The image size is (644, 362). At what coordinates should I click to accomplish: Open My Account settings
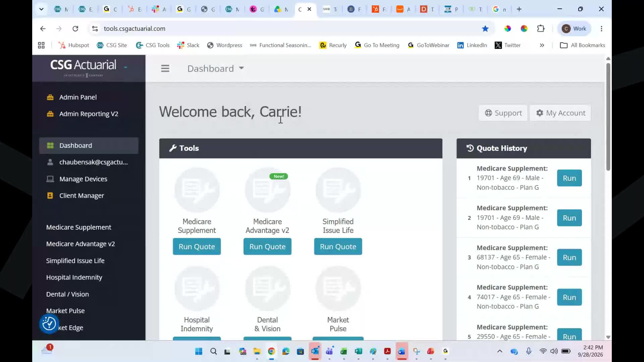(560, 113)
